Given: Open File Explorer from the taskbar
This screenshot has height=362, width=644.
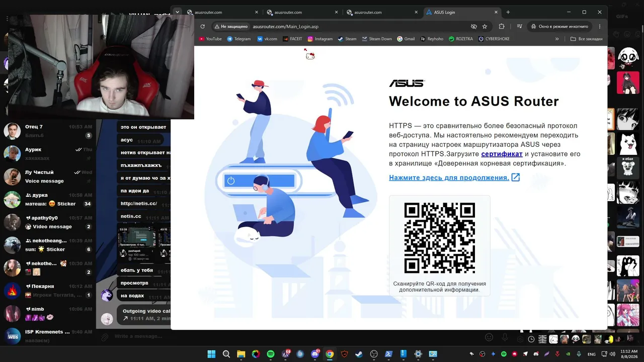Looking at the screenshot, I should (241, 354).
